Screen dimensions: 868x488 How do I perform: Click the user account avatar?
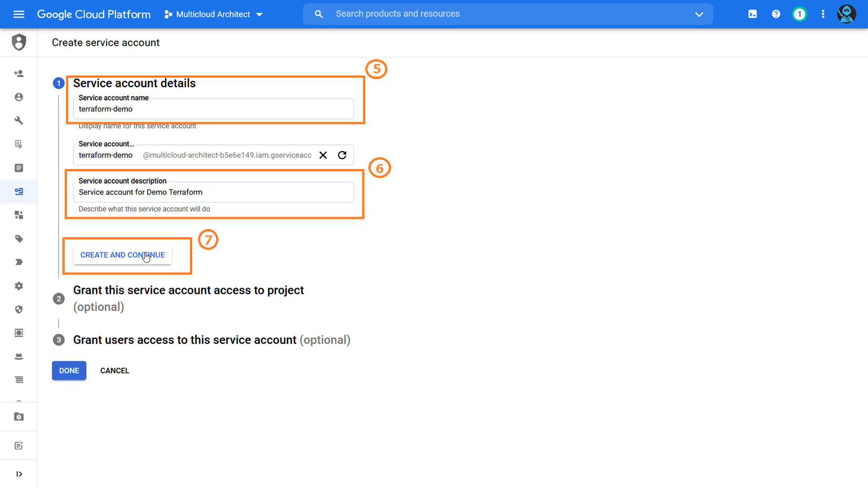(846, 14)
